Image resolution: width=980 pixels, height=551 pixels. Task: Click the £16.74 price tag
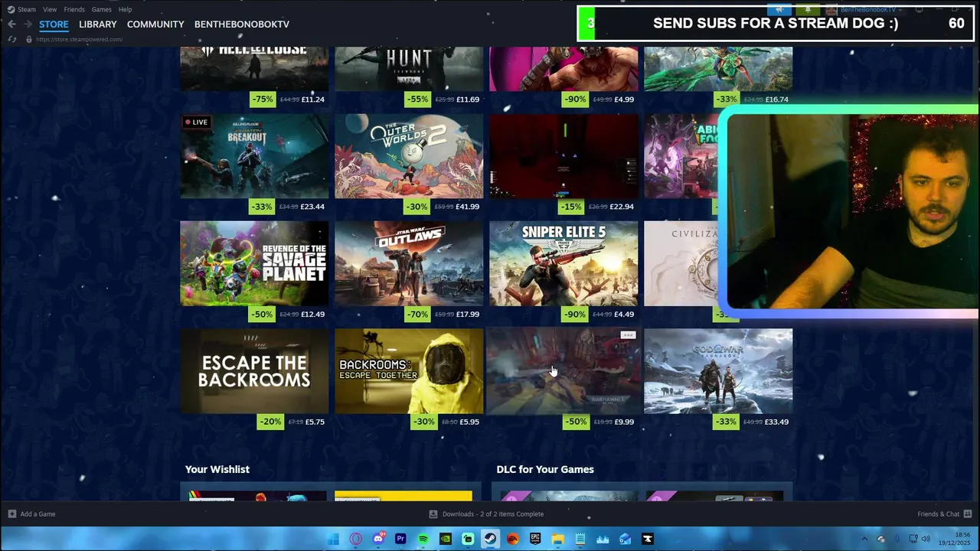click(x=776, y=99)
